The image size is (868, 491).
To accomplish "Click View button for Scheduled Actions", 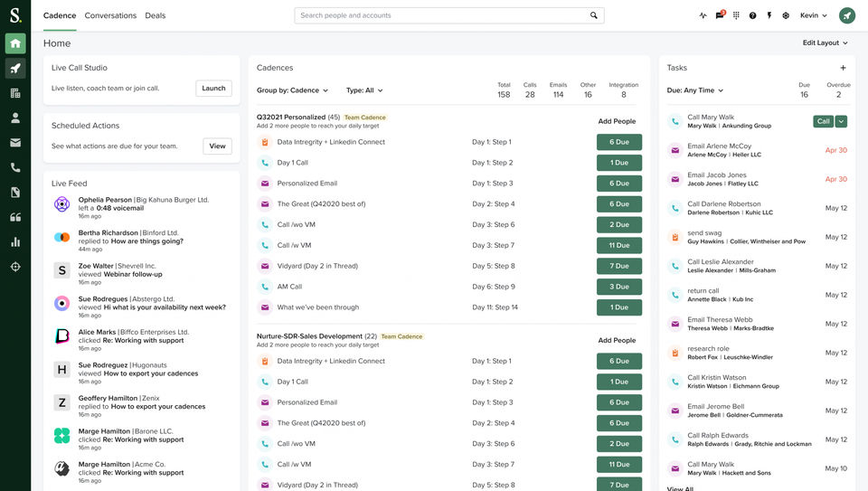I will (217, 146).
